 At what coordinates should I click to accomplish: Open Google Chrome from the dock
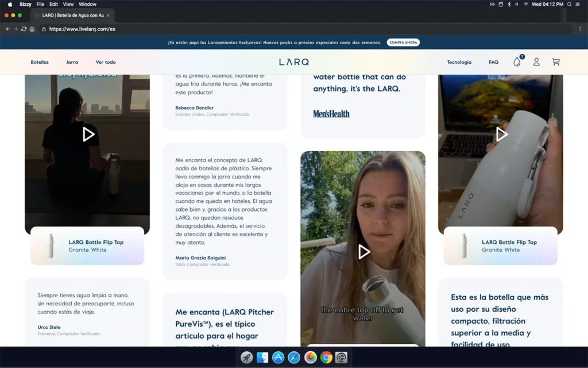click(x=326, y=358)
